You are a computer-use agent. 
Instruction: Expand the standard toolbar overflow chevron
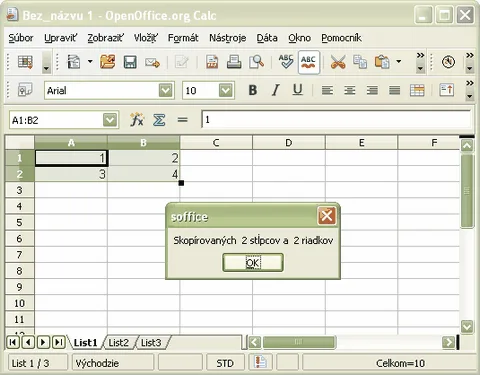420,55
